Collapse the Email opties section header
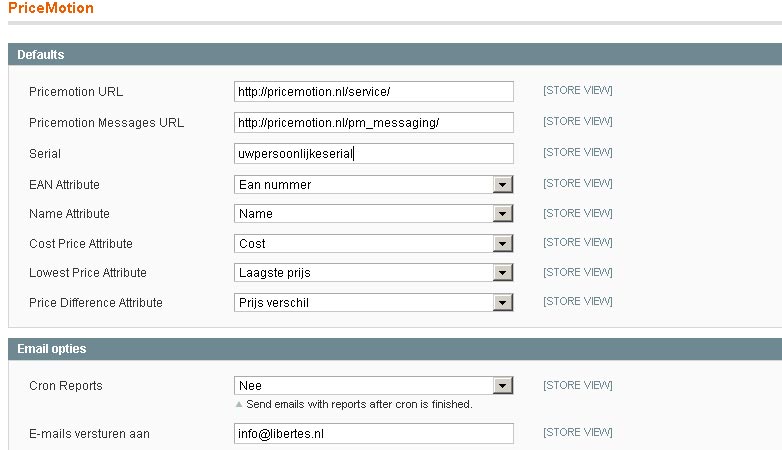Image resolution: width=782 pixels, height=450 pixels. (395, 349)
